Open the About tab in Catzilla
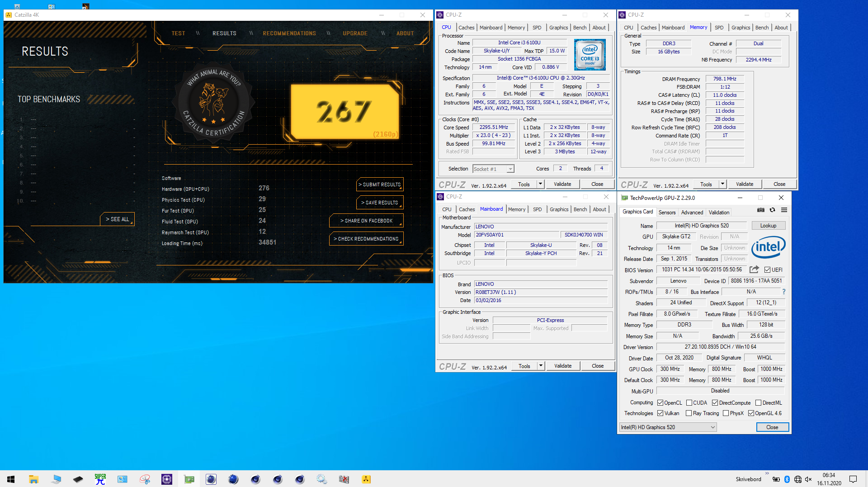868x487 pixels. [x=405, y=33]
